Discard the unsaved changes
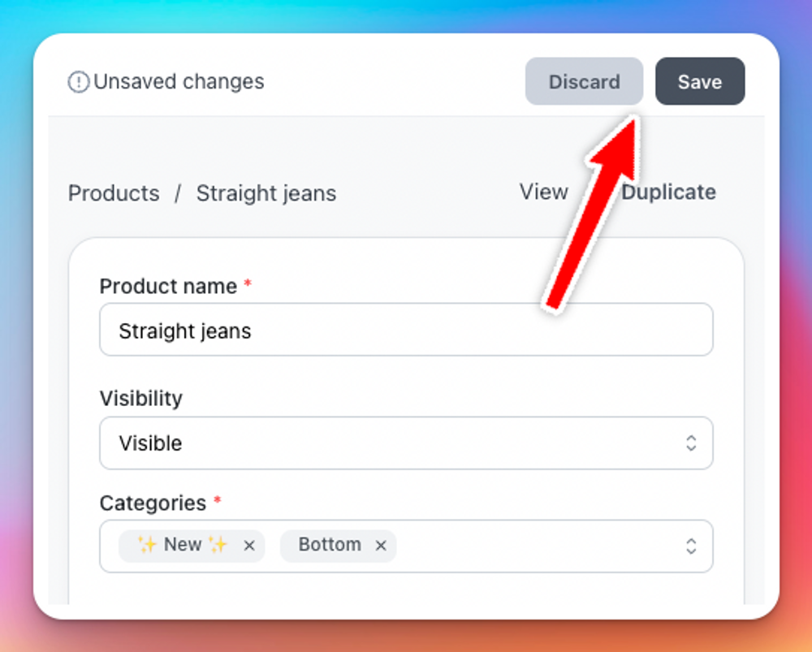This screenshot has width=812, height=652. pos(584,81)
